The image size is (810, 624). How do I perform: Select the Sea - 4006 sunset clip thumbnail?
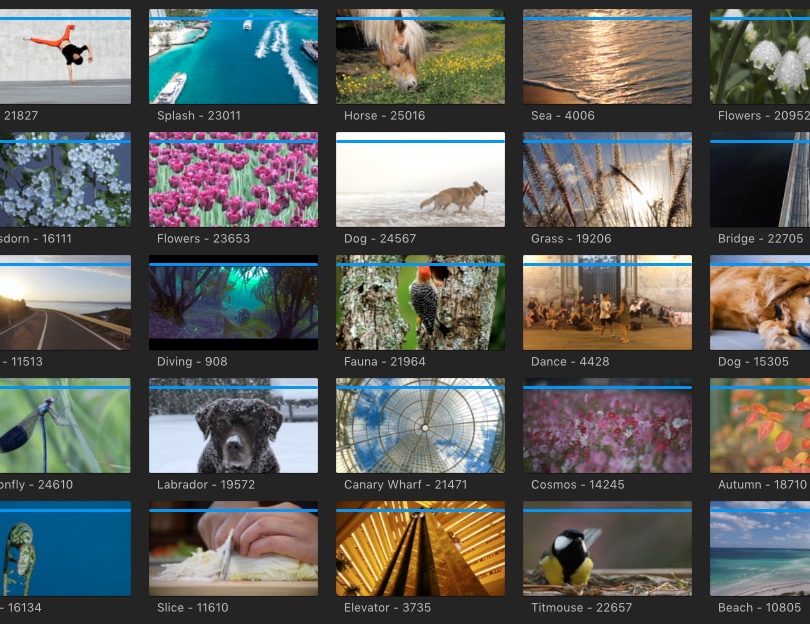[x=607, y=58]
